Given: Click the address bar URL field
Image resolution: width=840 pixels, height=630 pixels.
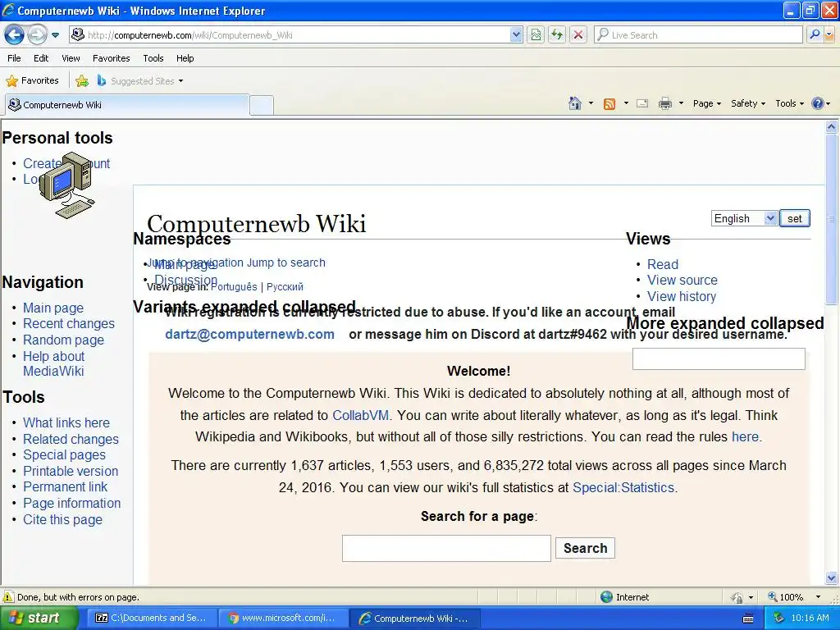Looking at the screenshot, I should (290, 35).
